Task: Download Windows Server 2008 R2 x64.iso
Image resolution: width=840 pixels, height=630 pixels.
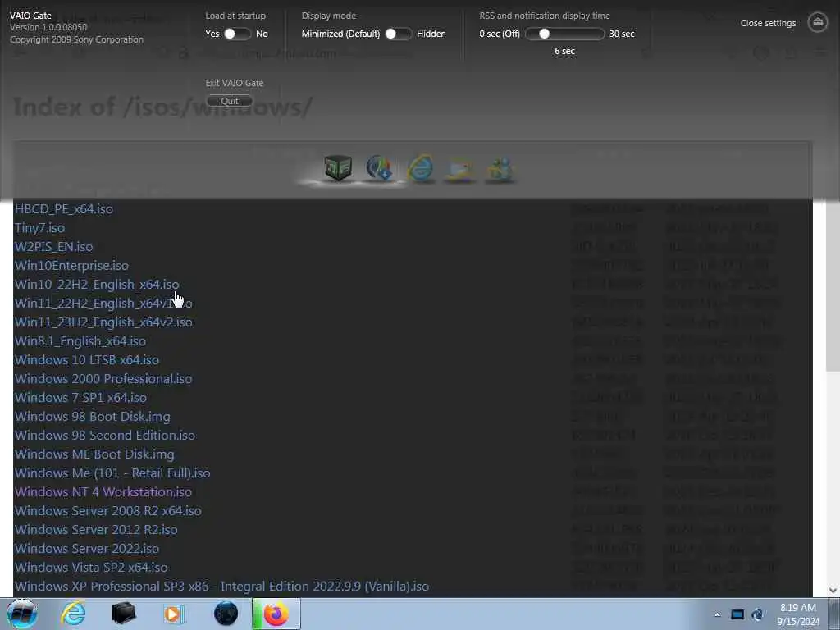Action: (x=108, y=510)
